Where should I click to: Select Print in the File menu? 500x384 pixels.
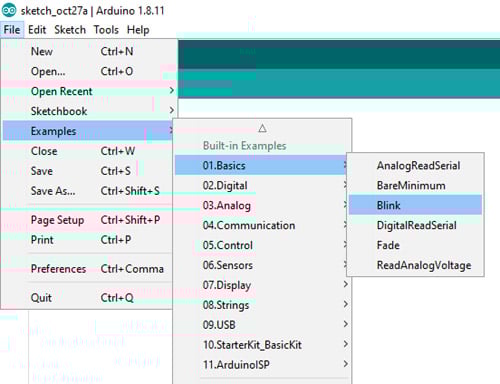click(88, 240)
